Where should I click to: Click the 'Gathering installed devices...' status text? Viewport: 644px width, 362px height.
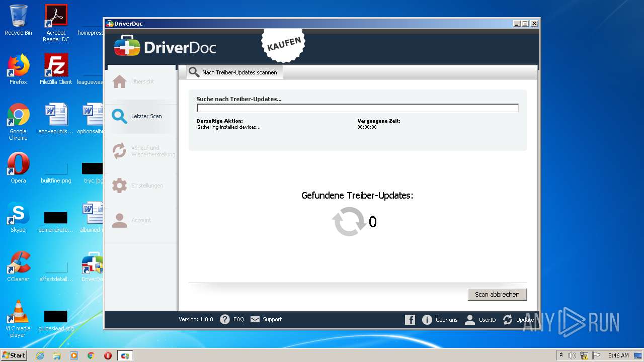pos(228,127)
